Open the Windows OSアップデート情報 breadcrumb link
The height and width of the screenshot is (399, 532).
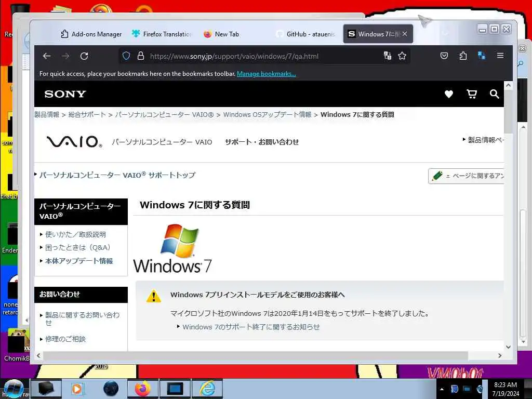click(268, 114)
